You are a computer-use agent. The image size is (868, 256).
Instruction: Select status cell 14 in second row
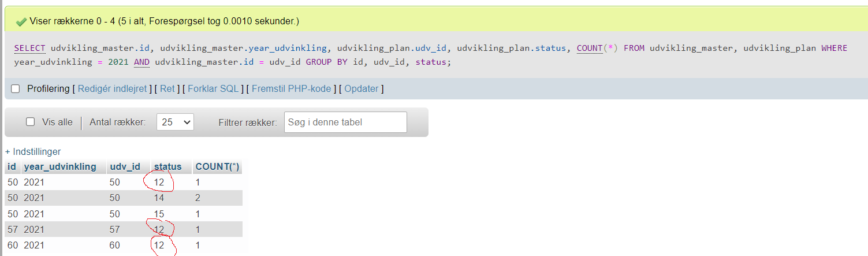pos(159,198)
